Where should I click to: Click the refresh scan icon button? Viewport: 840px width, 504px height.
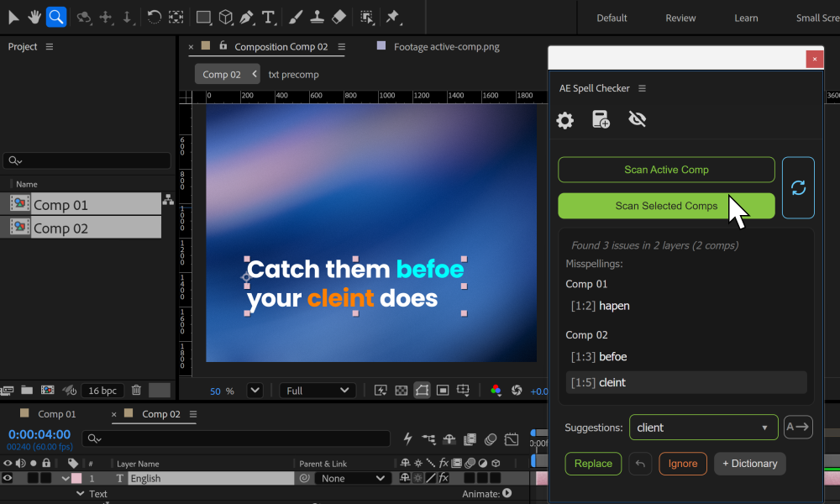798,187
